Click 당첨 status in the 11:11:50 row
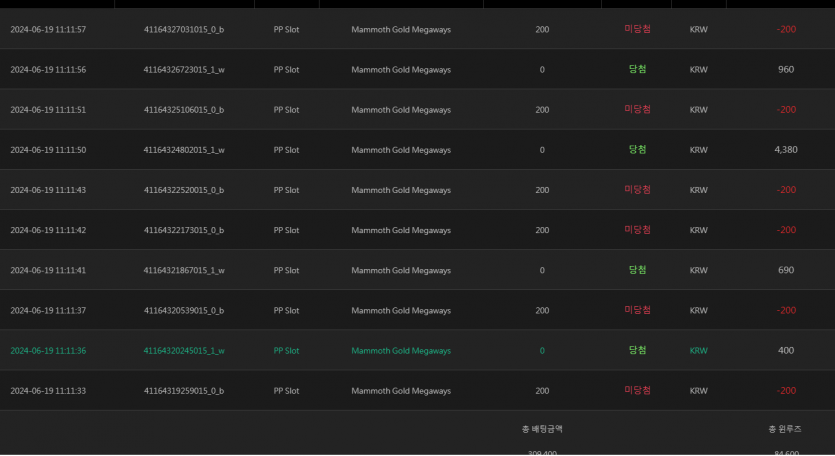 [x=637, y=150]
